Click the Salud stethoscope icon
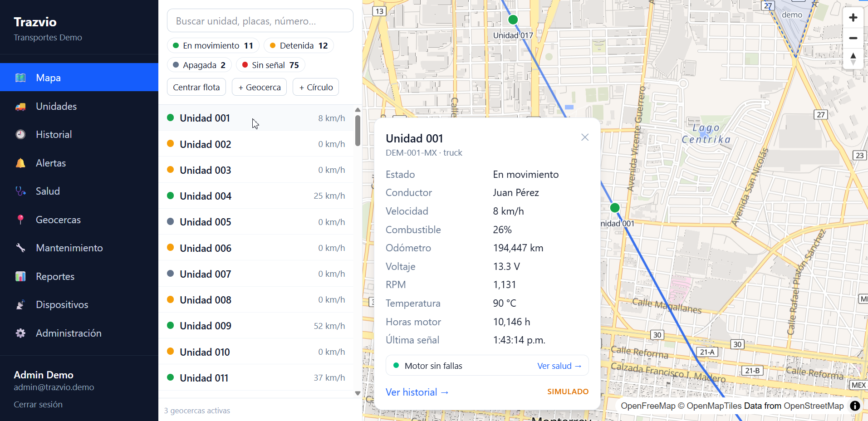This screenshot has height=421, width=868. pos(20,191)
